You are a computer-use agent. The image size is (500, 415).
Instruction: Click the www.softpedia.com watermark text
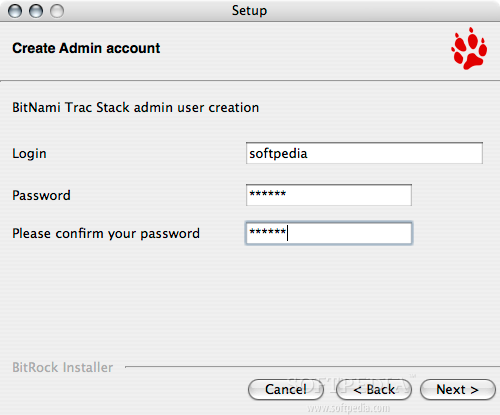click(x=349, y=408)
